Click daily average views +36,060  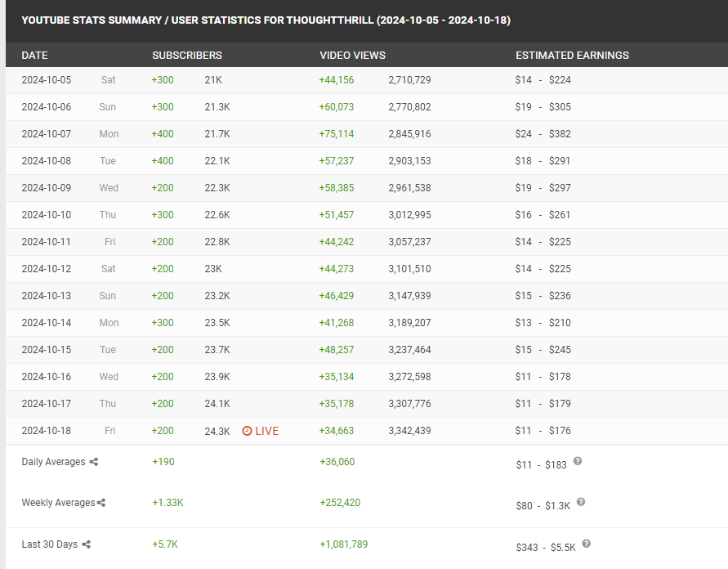(337, 462)
